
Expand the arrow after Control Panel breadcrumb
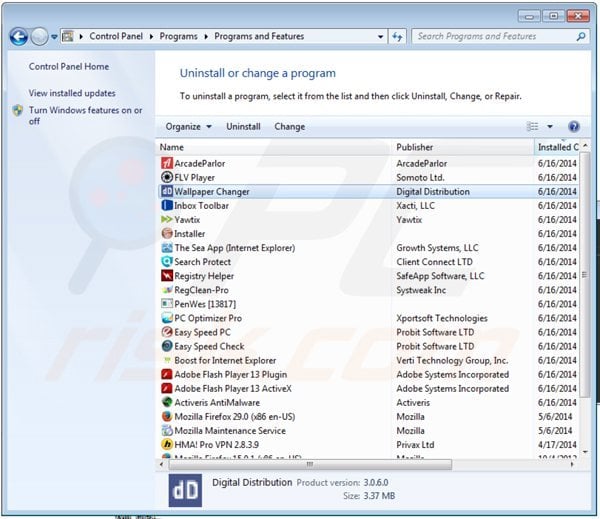point(152,36)
